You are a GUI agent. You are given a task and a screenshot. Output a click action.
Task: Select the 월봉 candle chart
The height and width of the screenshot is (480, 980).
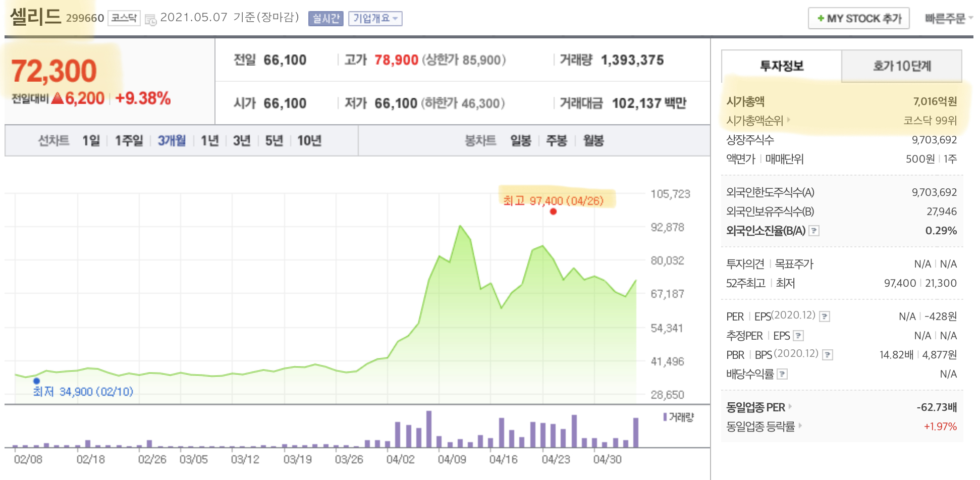[x=593, y=140]
